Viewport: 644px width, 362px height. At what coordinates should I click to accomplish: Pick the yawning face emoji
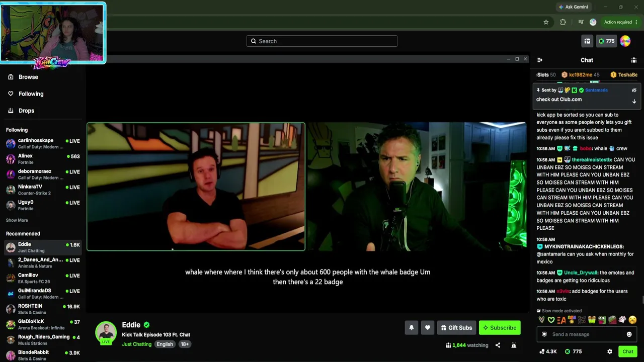pyautogui.click(x=632, y=320)
